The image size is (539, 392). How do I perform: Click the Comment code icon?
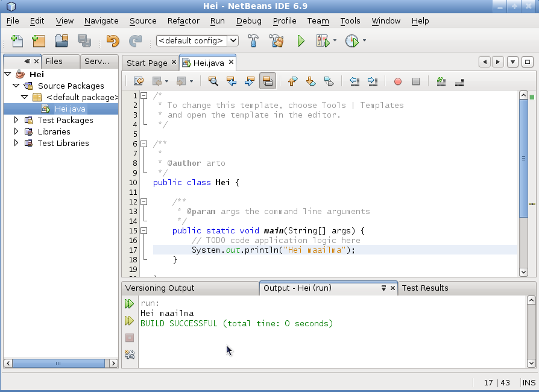441,81
